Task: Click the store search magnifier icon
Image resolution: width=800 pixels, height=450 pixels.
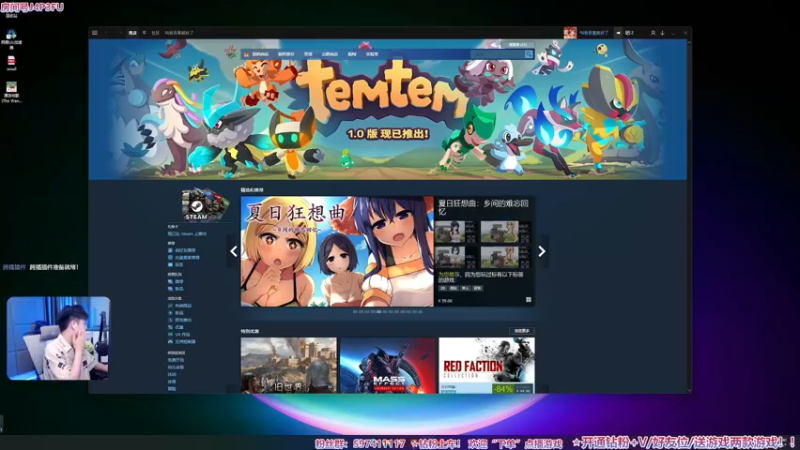Action: pyautogui.click(x=529, y=54)
